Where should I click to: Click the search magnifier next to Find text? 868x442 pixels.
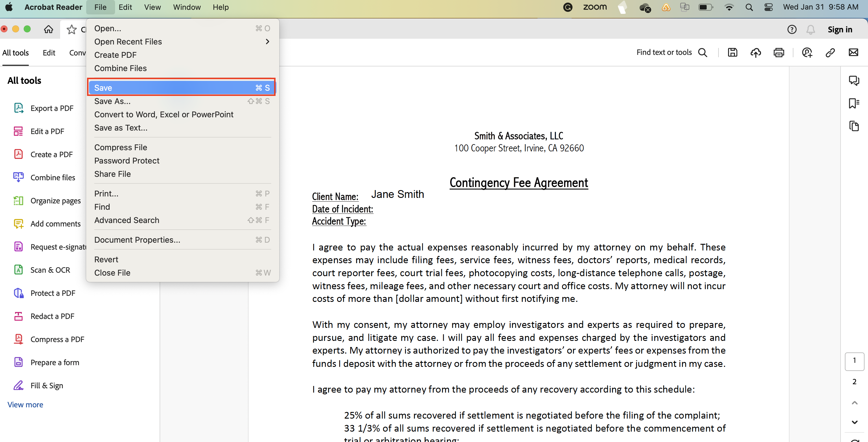coord(703,53)
